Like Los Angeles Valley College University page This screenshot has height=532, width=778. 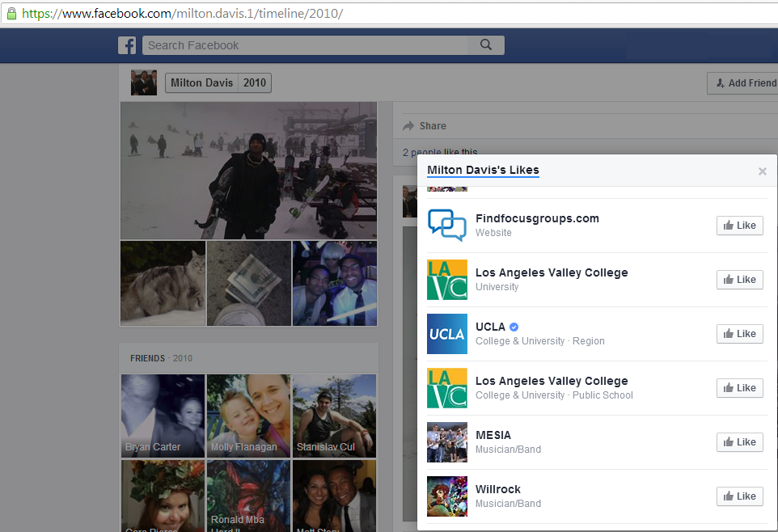coord(739,280)
